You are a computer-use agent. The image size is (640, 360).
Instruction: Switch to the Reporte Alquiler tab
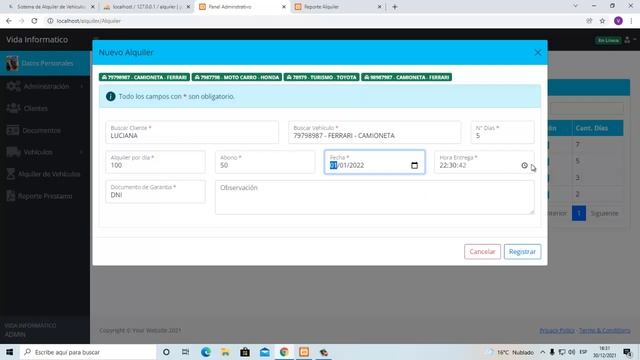[338, 7]
